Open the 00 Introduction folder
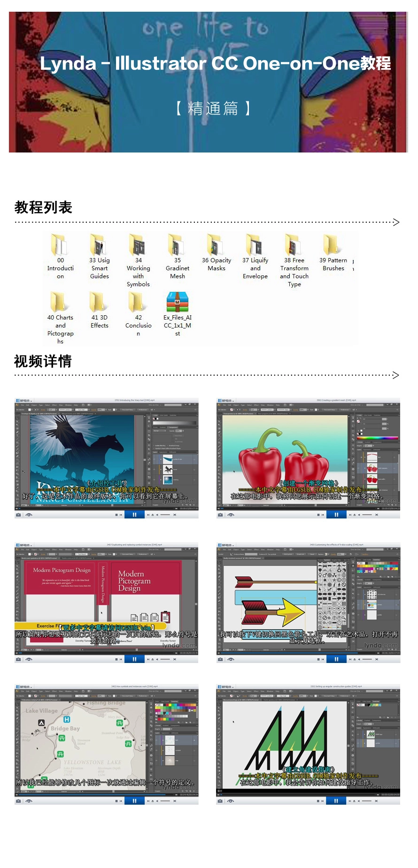Screen dimensions: 418x868 [x=60, y=256]
